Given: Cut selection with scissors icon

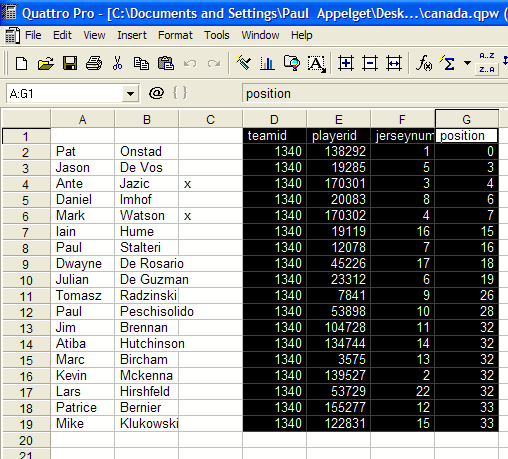Looking at the screenshot, I should point(117,63).
